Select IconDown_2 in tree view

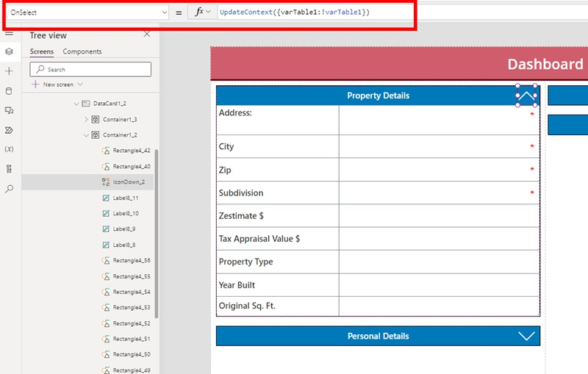(x=128, y=181)
